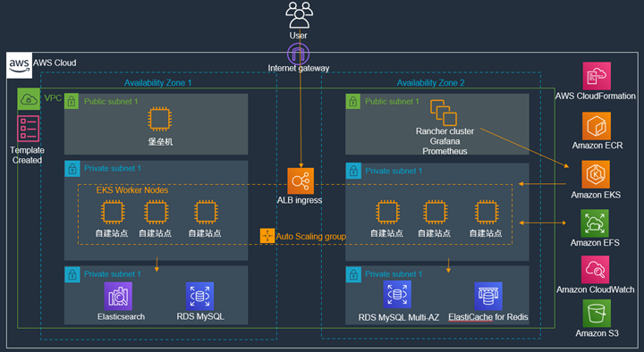This screenshot has width=644, height=352.
Task: Click the Amazon S3 bucket icon
Action: pyautogui.click(x=597, y=313)
